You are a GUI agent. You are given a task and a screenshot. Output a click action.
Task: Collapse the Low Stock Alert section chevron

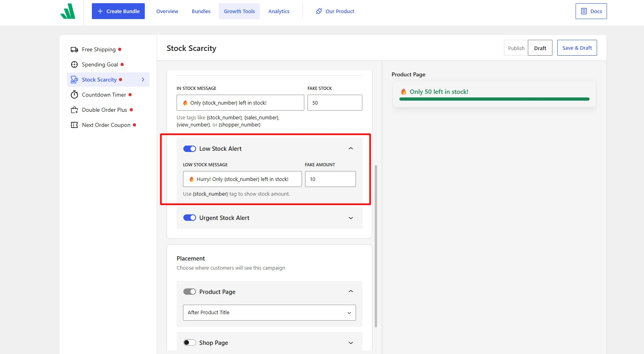point(351,148)
